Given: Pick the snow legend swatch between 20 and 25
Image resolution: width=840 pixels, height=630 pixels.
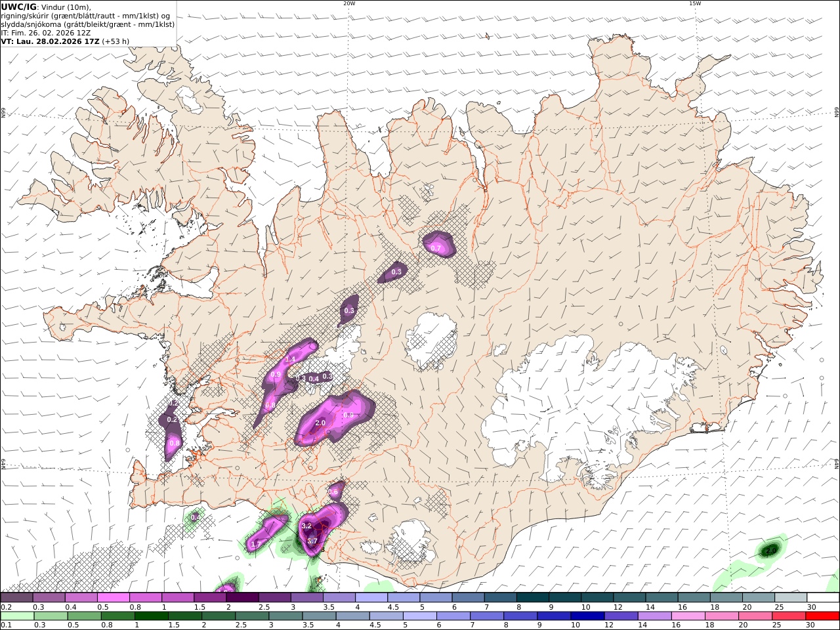Looking at the screenshot, I should 757,597.
